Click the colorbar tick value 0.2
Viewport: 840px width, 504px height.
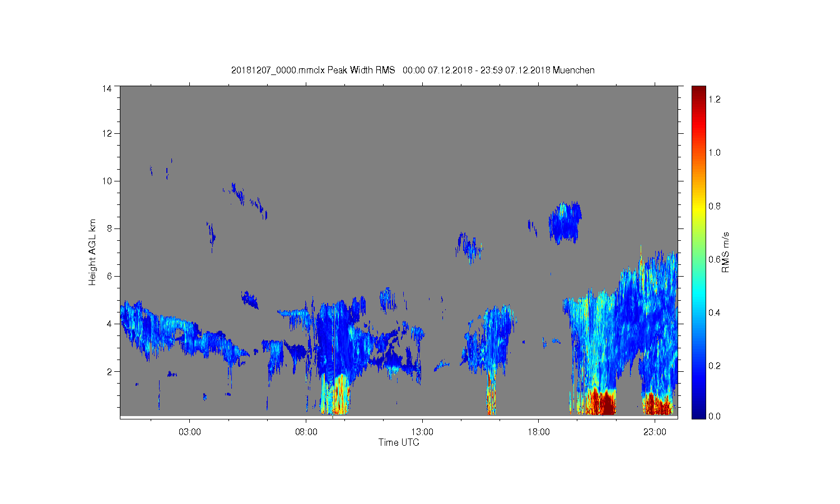coord(715,366)
